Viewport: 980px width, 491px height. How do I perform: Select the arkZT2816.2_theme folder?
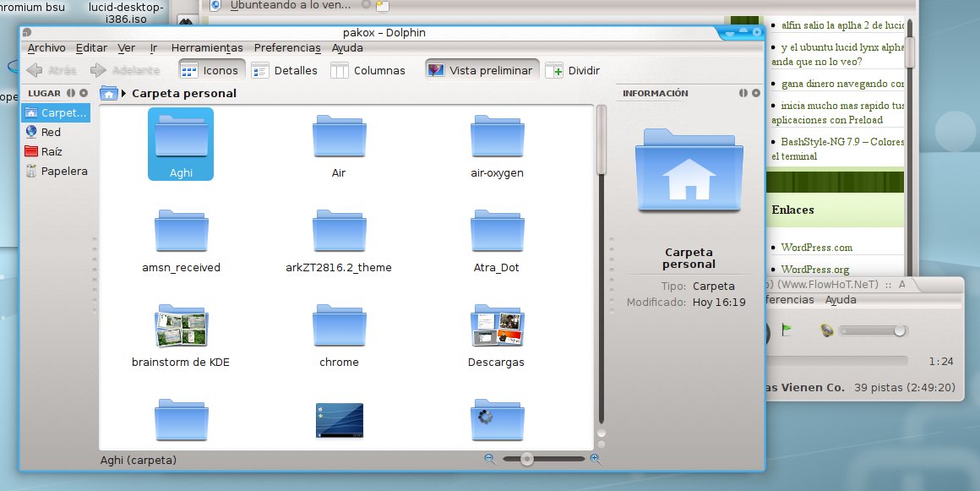coord(339,239)
